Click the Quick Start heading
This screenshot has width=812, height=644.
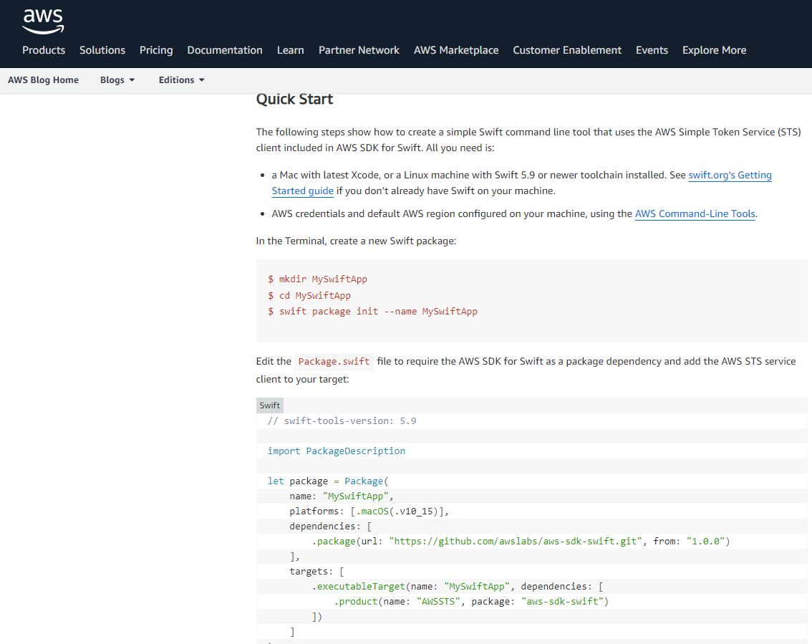click(294, 99)
